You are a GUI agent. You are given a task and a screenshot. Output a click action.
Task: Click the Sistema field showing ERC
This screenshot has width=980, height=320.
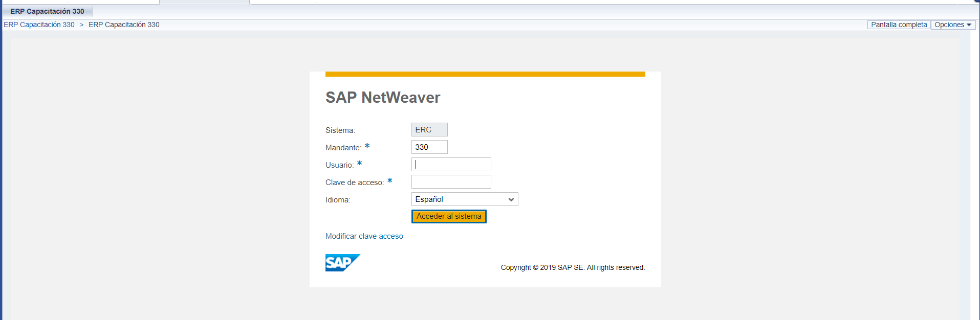[429, 130]
